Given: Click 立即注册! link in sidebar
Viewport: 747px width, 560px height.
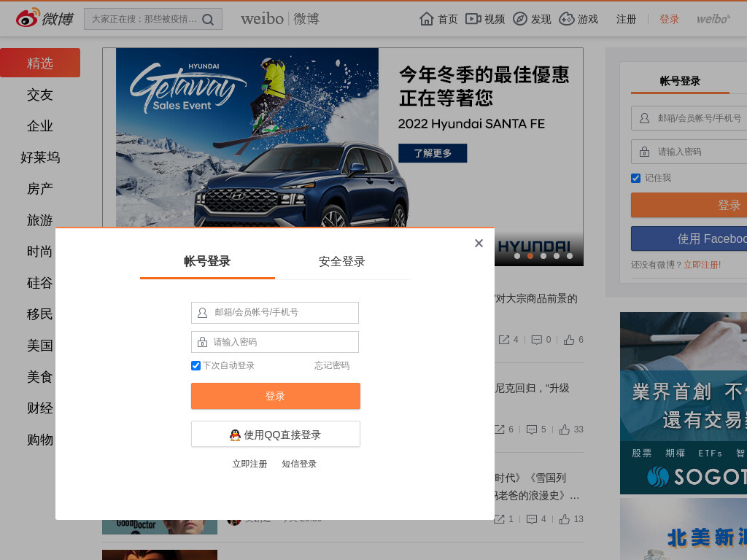Looking at the screenshot, I should [x=702, y=265].
